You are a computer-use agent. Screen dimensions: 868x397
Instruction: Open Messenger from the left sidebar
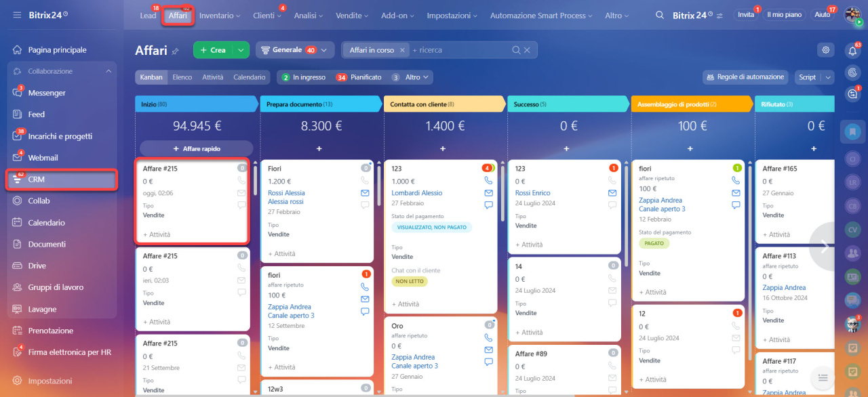pos(47,93)
